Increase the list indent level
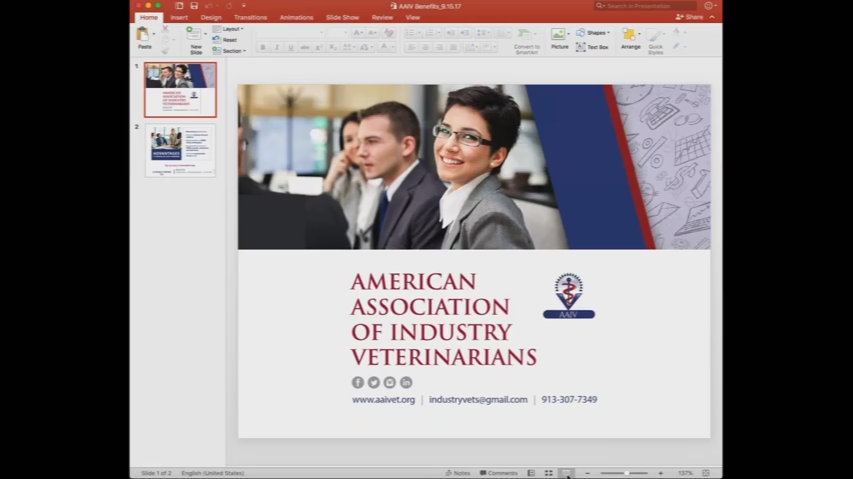Image resolution: width=853 pixels, height=479 pixels. pyautogui.click(x=465, y=33)
